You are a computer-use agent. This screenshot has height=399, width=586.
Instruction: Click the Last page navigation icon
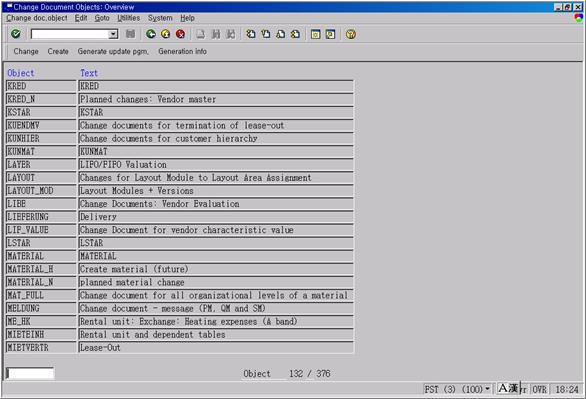point(295,34)
